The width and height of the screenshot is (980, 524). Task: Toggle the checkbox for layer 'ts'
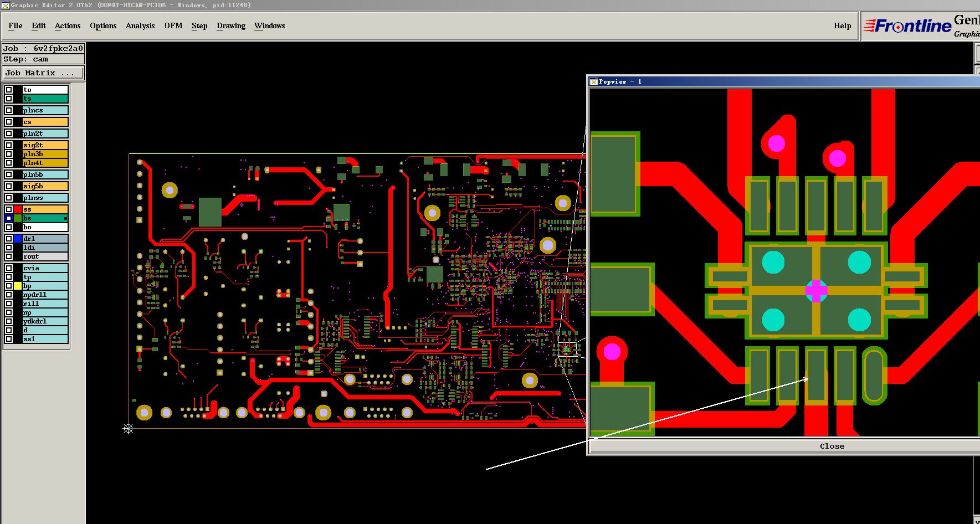click(x=9, y=99)
